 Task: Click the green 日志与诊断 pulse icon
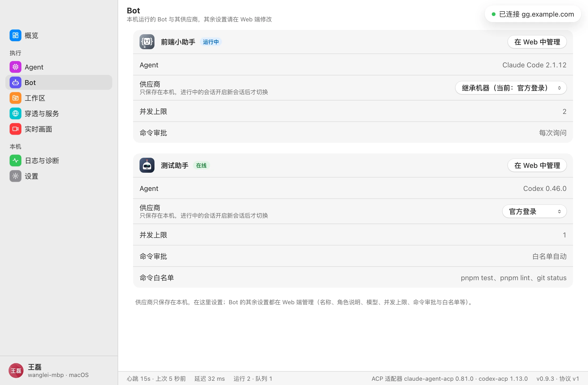click(x=16, y=160)
